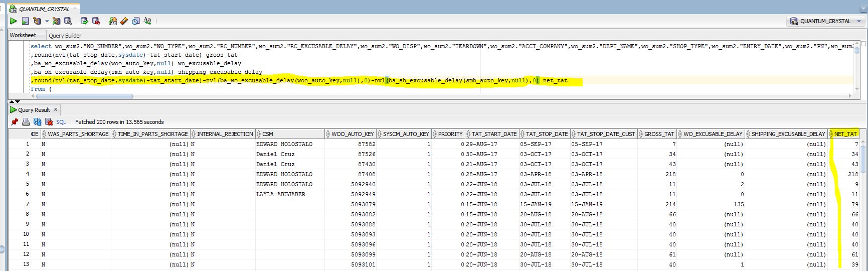Viewport: 868px width, 271px height.
Task: Refresh the query result
Action: point(38,122)
